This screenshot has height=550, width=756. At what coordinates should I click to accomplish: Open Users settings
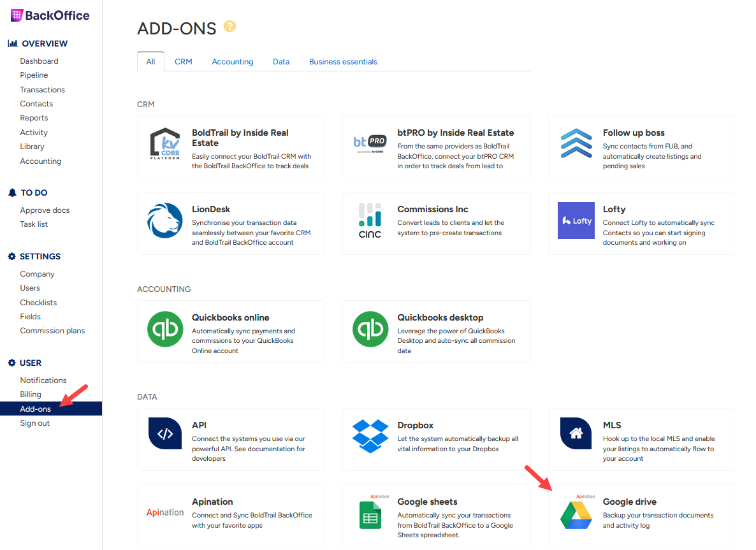coord(30,288)
